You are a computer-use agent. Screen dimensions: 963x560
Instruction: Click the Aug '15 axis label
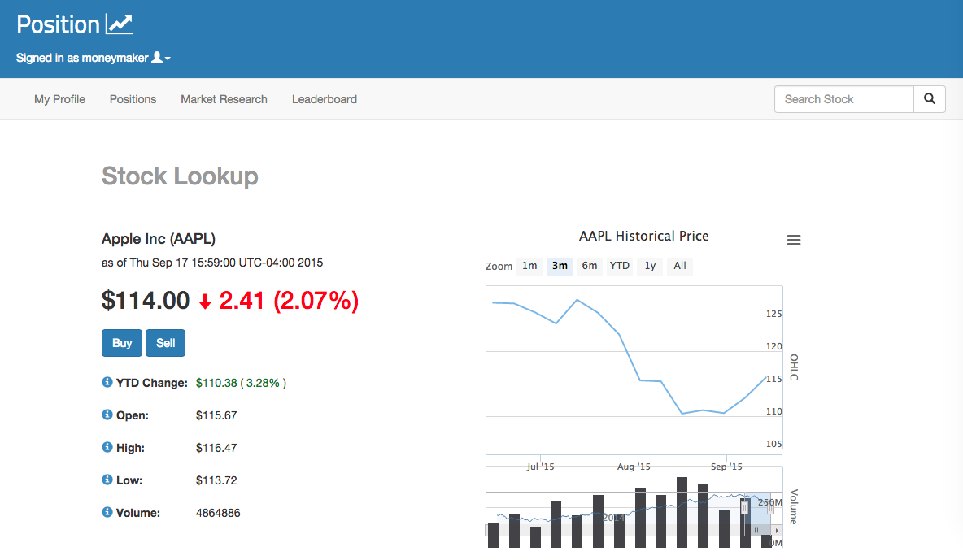pyautogui.click(x=634, y=467)
